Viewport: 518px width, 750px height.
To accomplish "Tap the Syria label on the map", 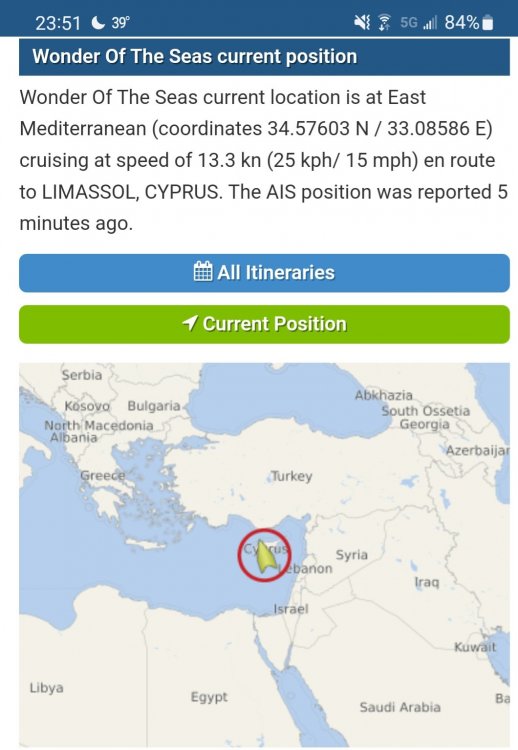I will click(x=352, y=555).
